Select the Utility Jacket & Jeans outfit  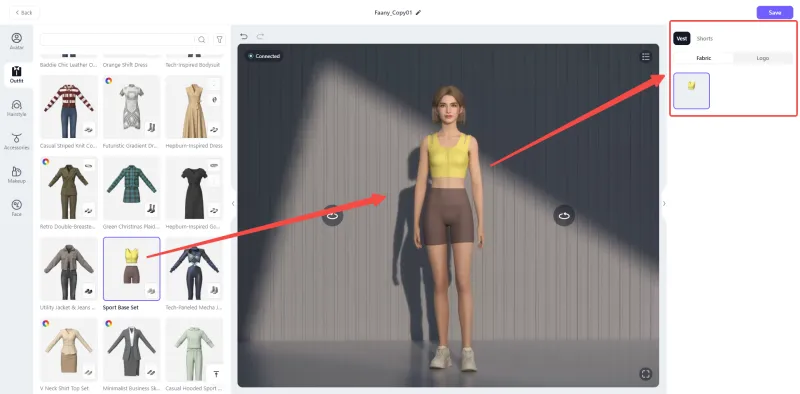point(69,268)
